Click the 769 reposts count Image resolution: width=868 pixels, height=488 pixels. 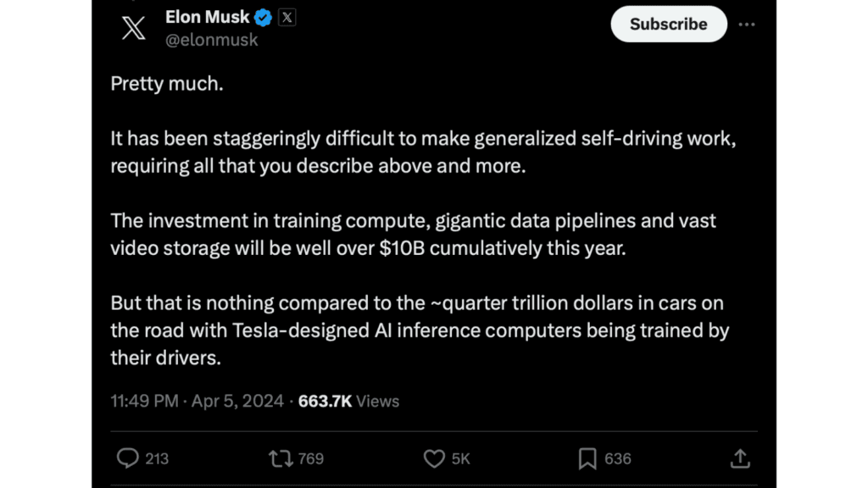pos(311,458)
